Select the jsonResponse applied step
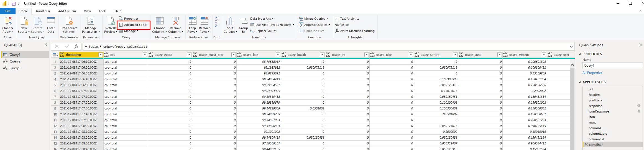This screenshot has width=644, height=150. click(599, 111)
